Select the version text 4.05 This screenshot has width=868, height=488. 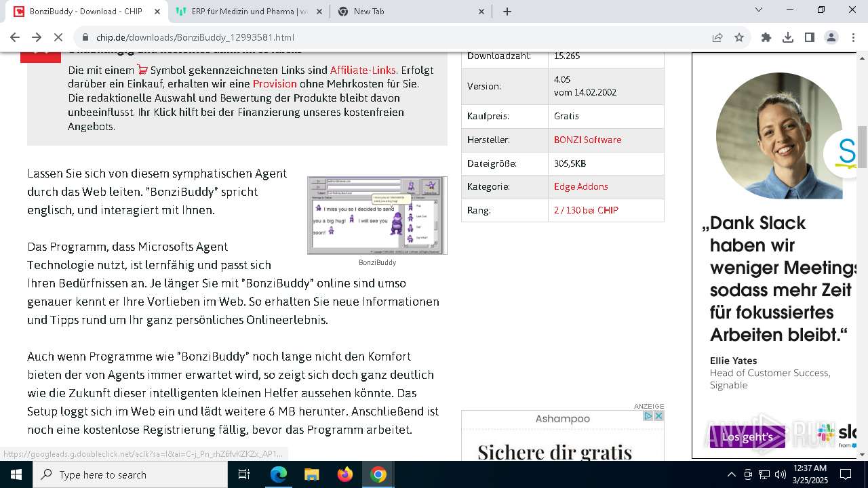(562, 79)
